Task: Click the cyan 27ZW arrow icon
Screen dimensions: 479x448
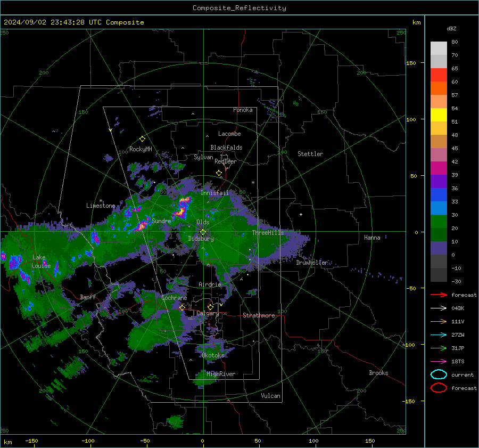Action: [x=439, y=335]
